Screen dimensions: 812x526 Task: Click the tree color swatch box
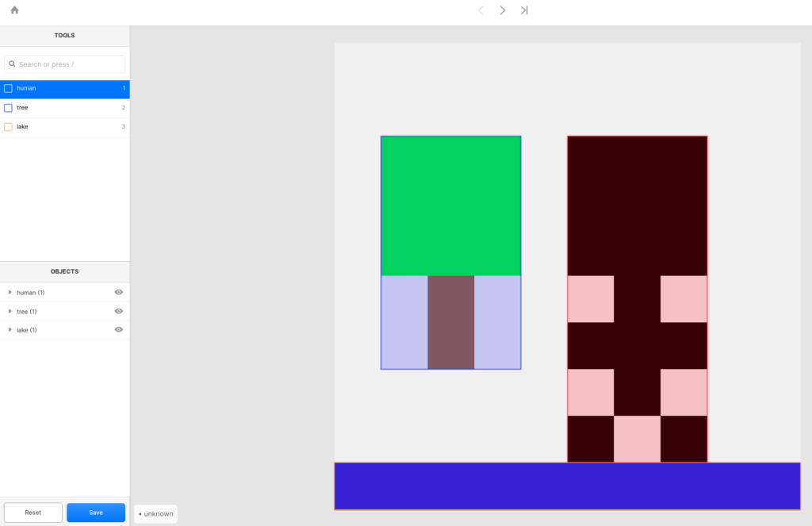[8, 108]
